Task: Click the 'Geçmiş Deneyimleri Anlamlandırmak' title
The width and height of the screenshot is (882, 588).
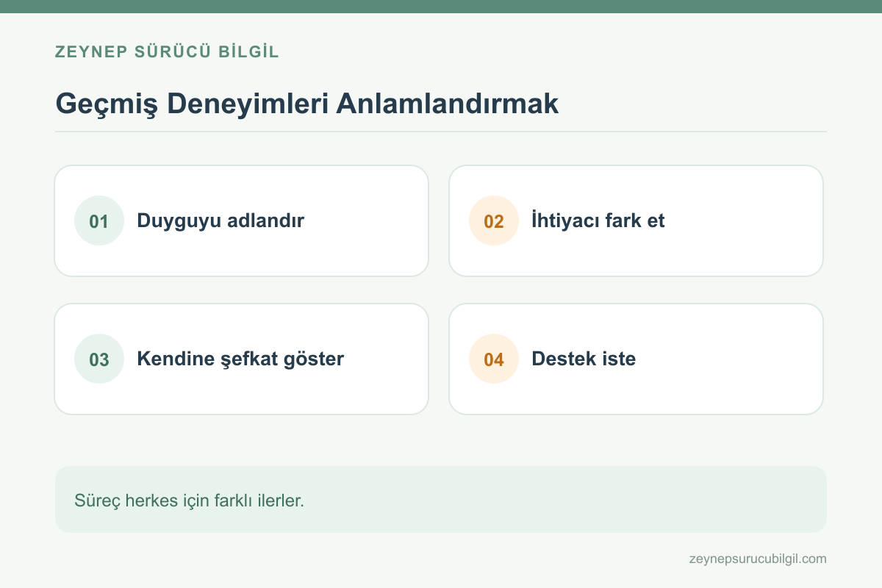Action: pyautogui.click(x=307, y=104)
